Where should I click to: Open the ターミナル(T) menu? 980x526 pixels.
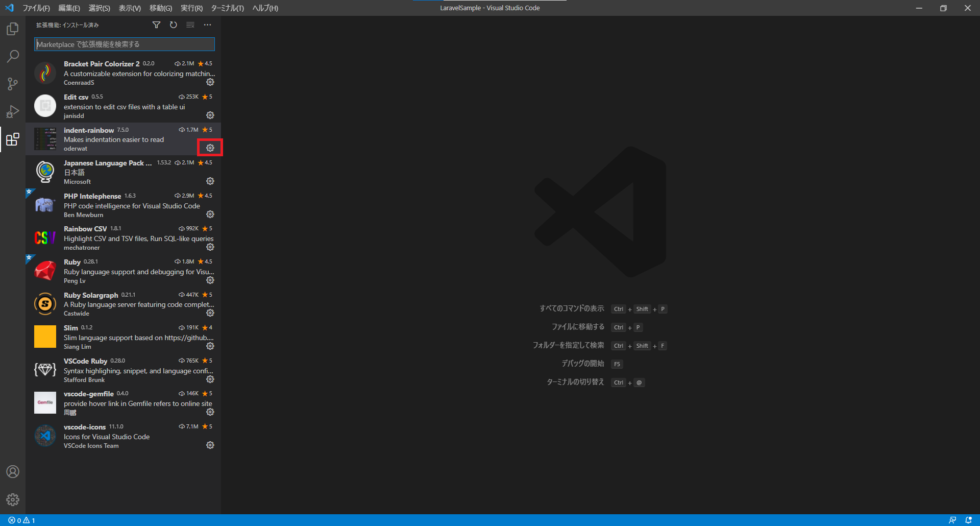(x=227, y=8)
